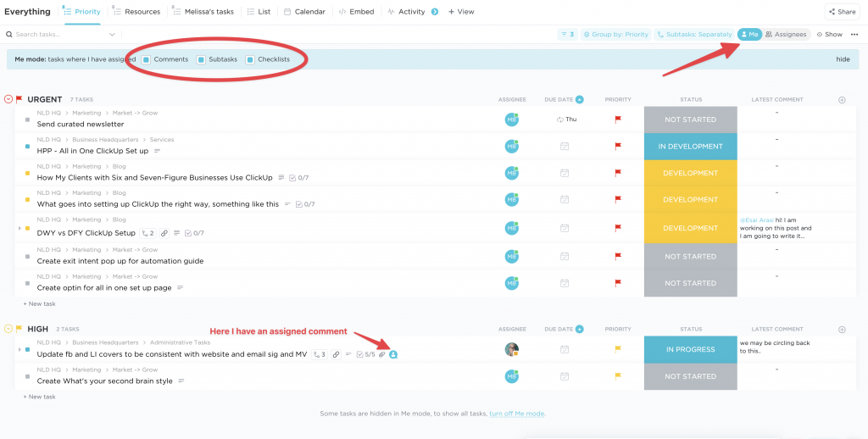Switch to the List view tab
The image size is (868, 439).
coord(259,12)
